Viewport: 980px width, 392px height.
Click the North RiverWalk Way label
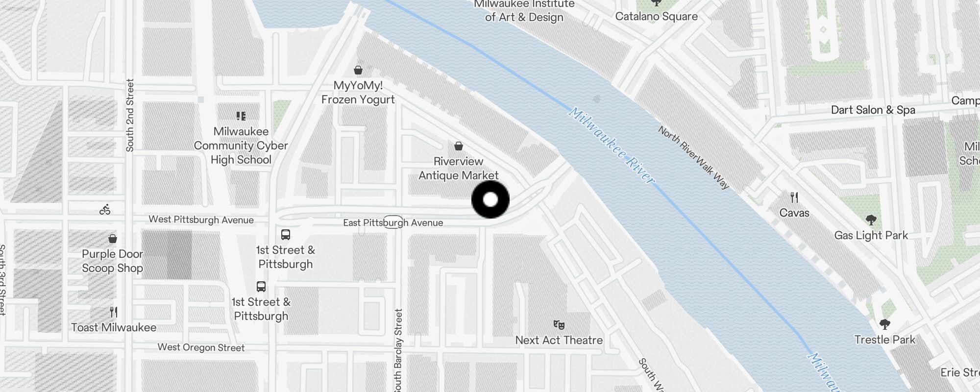(694, 158)
